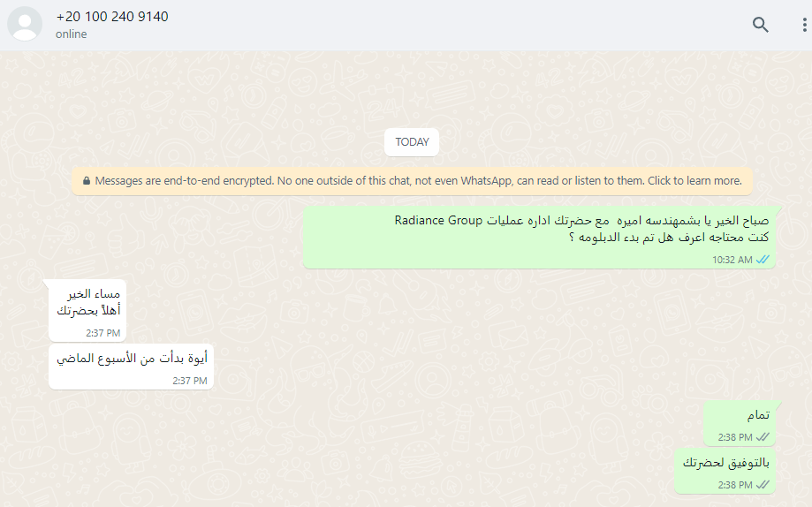Click the Radiance Group text in message
Viewport: 812px width, 507px height.
point(438,220)
